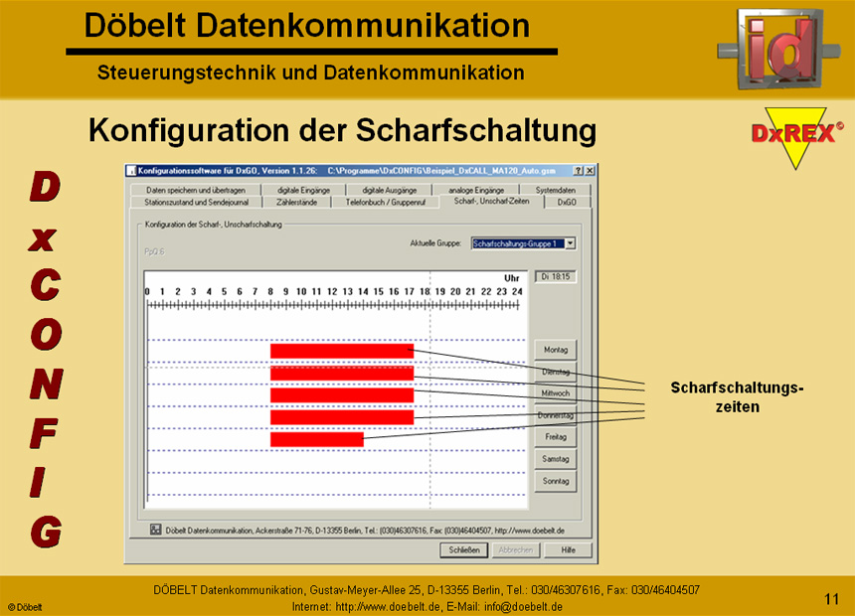This screenshot has height=616, width=855.
Task: Open the 'Daten speichern und übertragen' tab
Action: click(x=196, y=190)
